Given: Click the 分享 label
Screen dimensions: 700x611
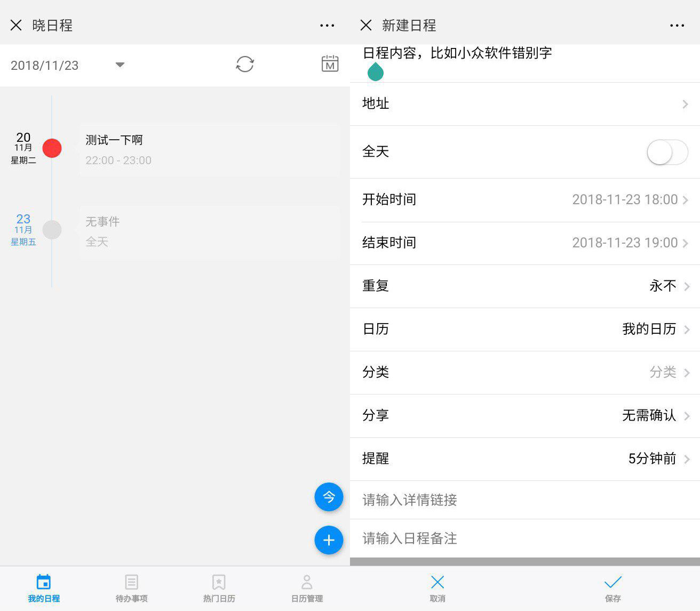Looking at the screenshot, I should pos(376,415).
